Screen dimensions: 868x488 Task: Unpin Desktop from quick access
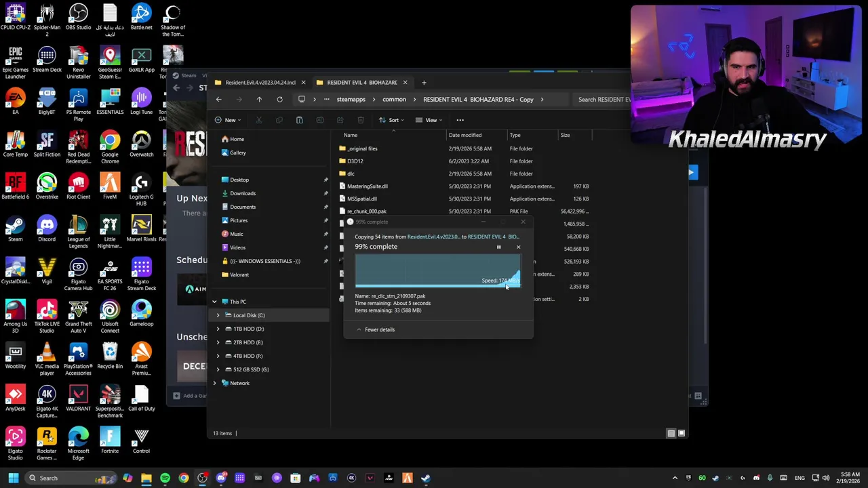point(325,180)
